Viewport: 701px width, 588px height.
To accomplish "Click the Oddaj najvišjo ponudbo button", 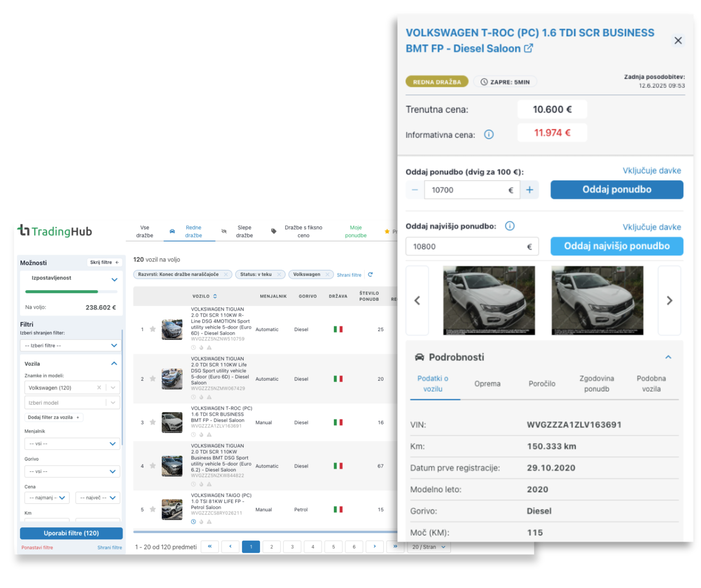I will [x=617, y=246].
